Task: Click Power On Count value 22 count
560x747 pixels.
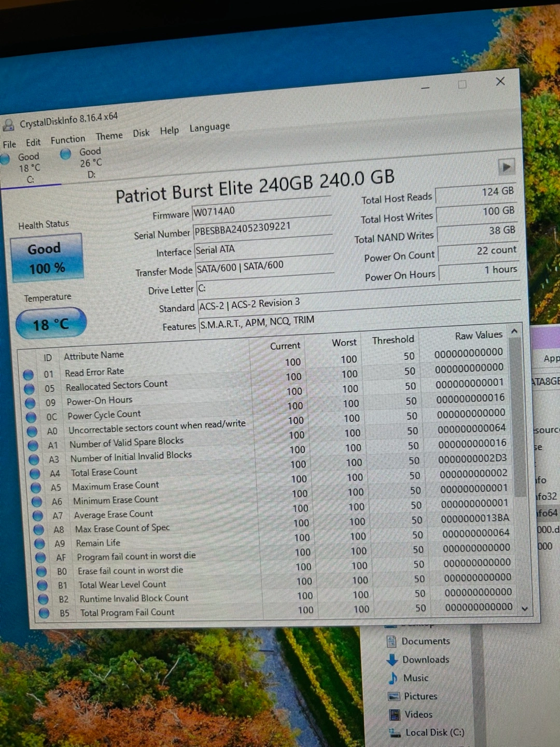Action: point(479,251)
